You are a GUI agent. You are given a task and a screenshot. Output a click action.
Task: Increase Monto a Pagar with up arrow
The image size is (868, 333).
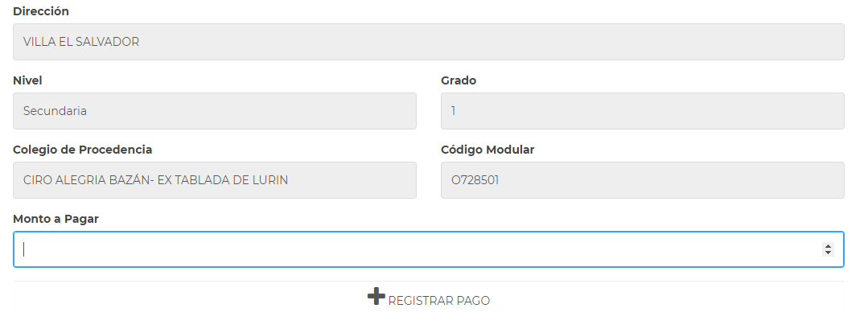828,246
